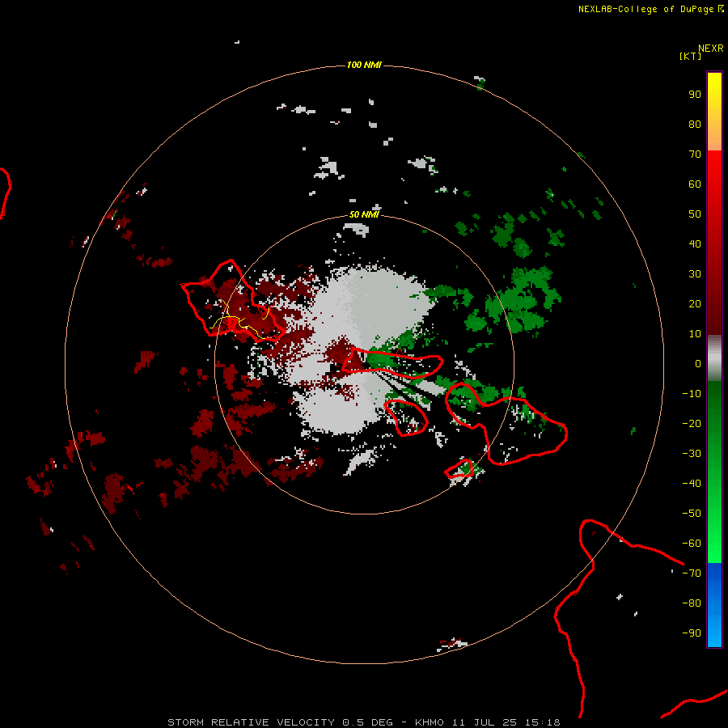Click the 100 NMI range ring label
This screenshot has height=728, width=728.
tap(364, 65)
